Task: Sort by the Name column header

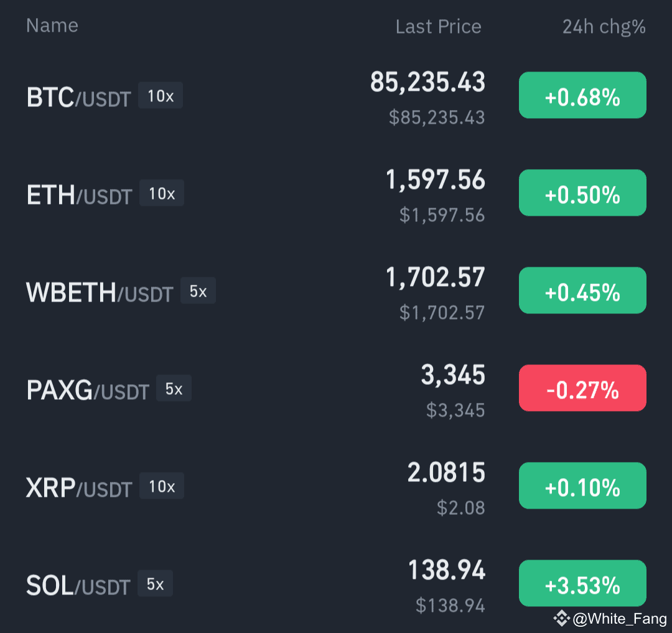Action: point(52,25)
